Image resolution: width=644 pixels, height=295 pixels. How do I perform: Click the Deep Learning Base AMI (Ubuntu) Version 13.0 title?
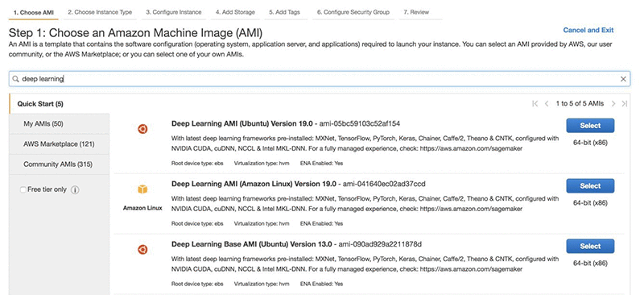click(251, 244)
